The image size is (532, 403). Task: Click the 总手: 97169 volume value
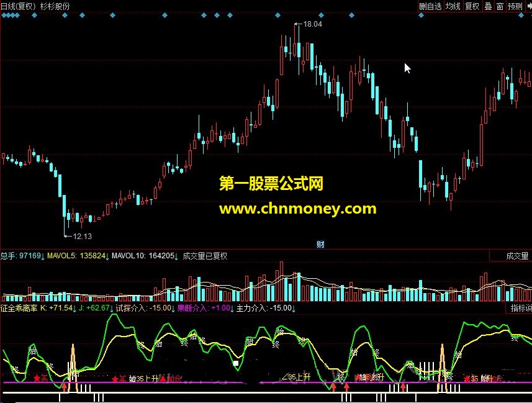(x=20, y=256)
